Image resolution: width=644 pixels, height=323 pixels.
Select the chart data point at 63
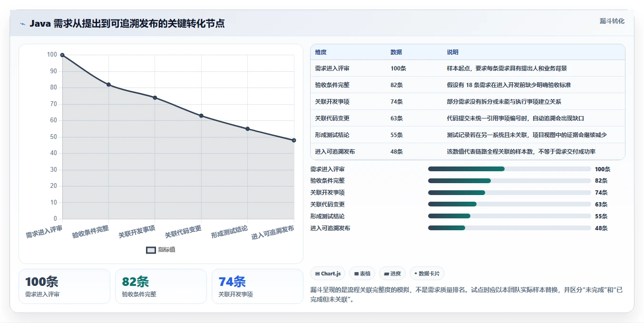click(x=201, y=116)
